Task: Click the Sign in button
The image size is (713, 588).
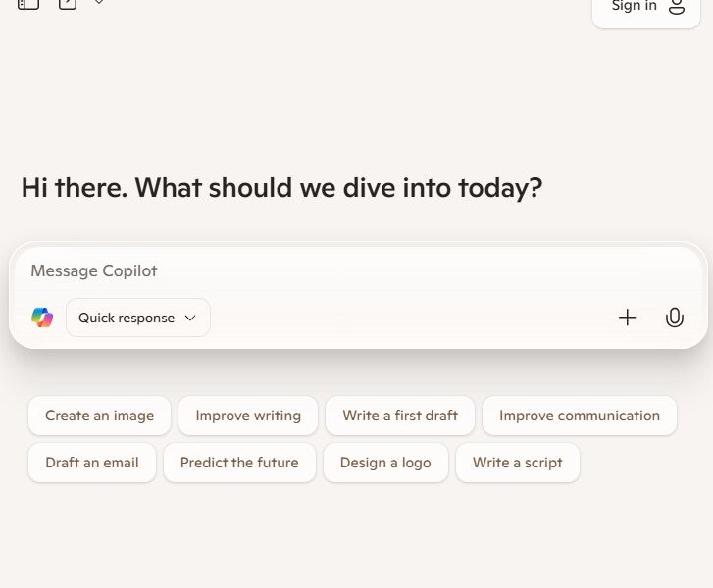Action: click(646, 8)
